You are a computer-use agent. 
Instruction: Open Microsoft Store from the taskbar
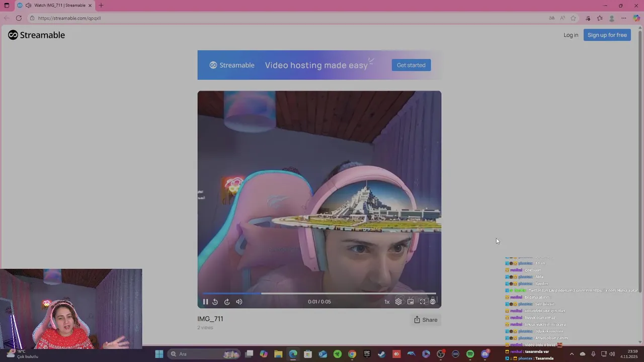pos(308,354)
